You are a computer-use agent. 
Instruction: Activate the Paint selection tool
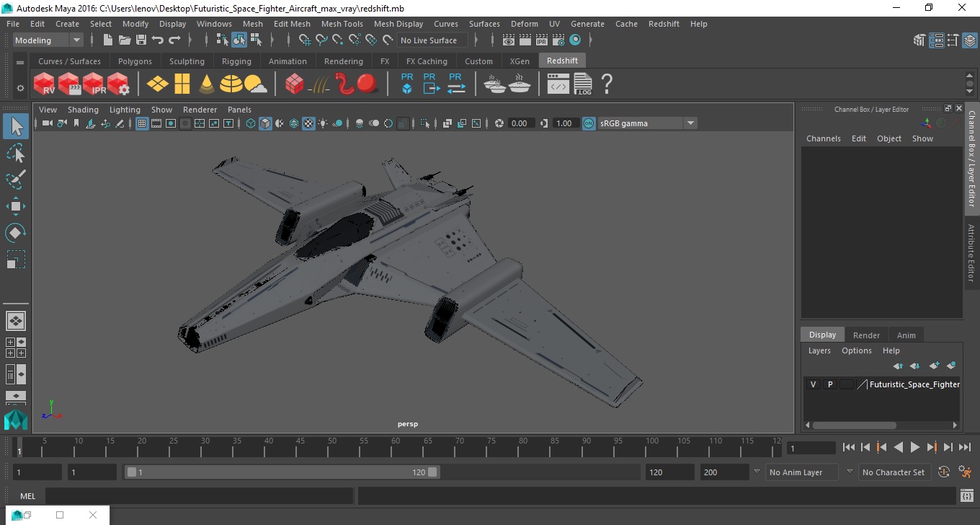click(16, 180)
